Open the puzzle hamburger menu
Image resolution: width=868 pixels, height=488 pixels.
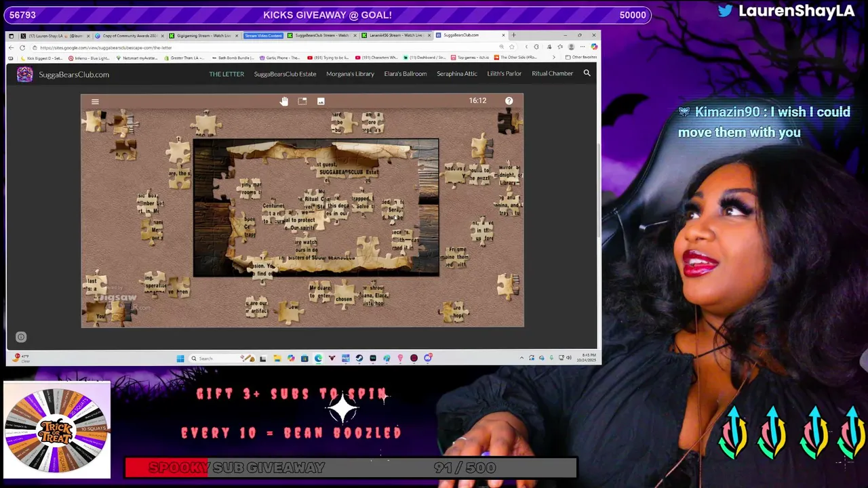coord(95,102)
